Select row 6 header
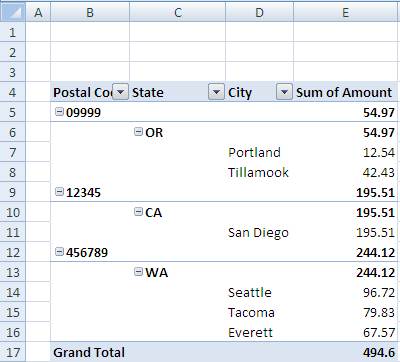The height and width of the screenshot is (362, 400). click(x=13, y=132)
